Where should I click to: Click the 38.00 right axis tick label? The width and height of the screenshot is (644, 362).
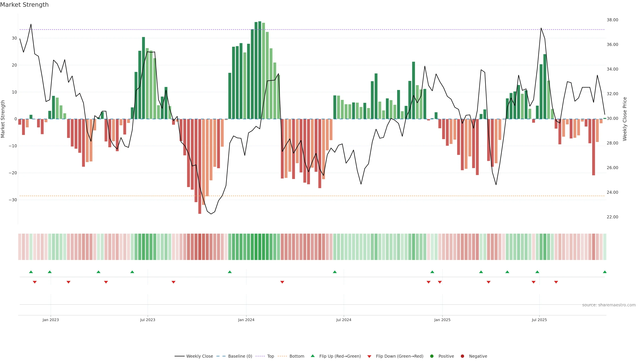612,20
